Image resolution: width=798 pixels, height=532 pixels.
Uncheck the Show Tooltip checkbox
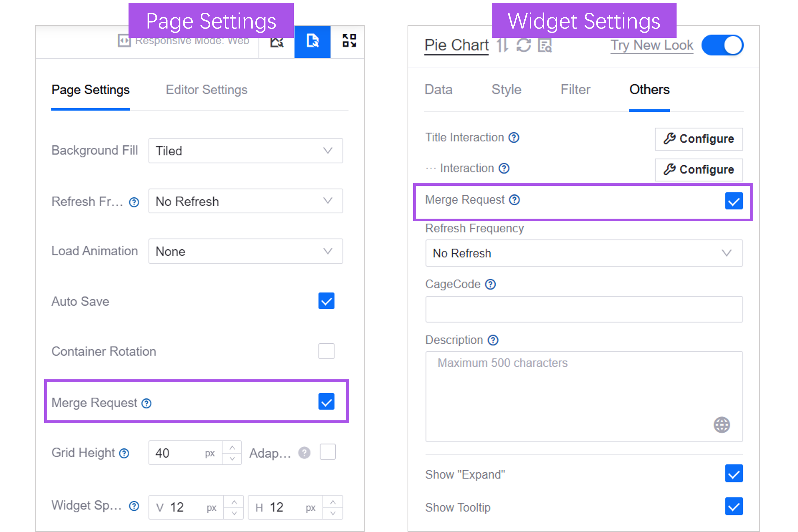click(x=734, y=506)
